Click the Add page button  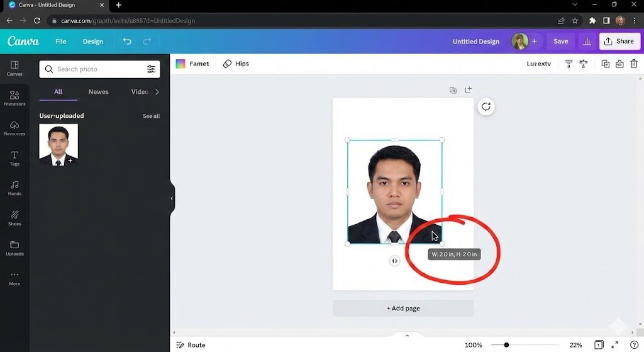tap(403, 309)
